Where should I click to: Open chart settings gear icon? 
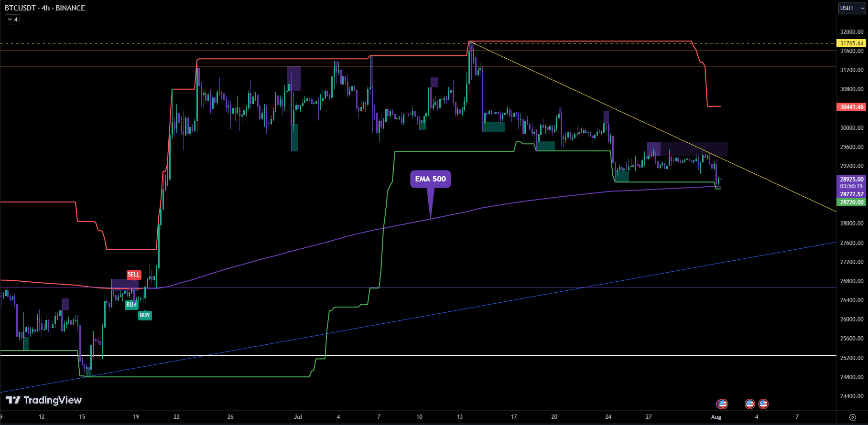852,417
